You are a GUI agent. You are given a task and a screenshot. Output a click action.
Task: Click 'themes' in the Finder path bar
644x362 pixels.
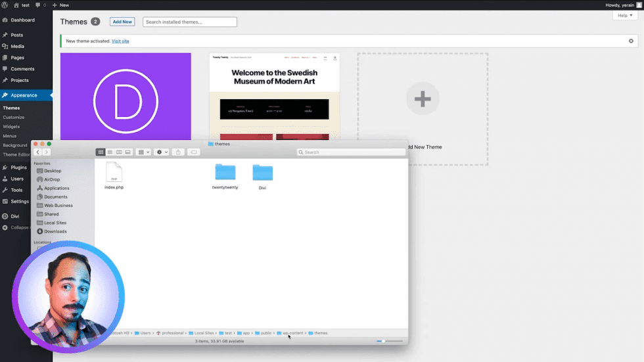[318, 333]
